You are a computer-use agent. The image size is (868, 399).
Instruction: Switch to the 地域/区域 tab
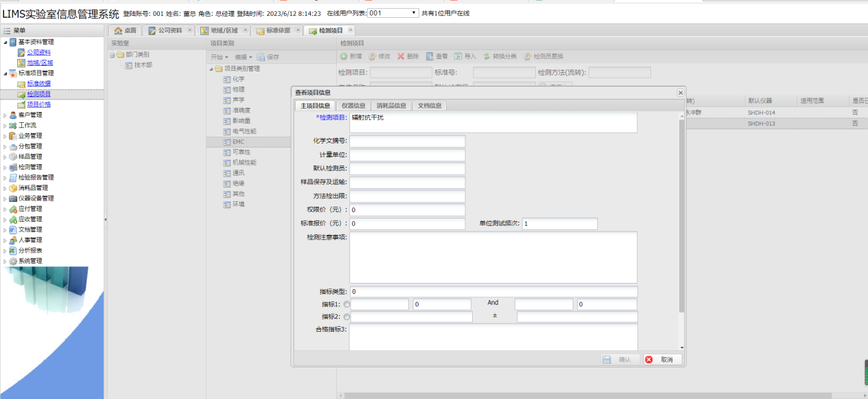(224, 31)
